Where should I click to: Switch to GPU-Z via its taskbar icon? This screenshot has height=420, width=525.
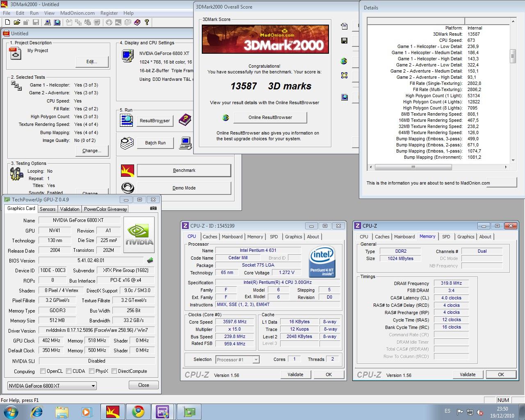point(189,411)
